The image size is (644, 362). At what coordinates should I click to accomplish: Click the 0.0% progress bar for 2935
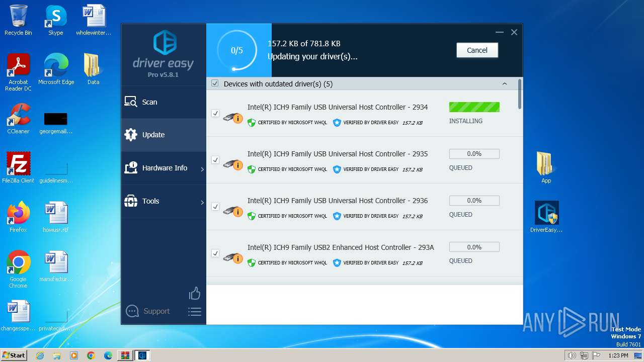[x=474, y=154]
